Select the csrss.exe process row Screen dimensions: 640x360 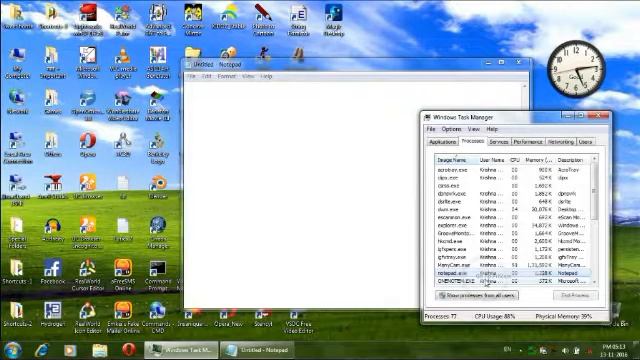513,186
